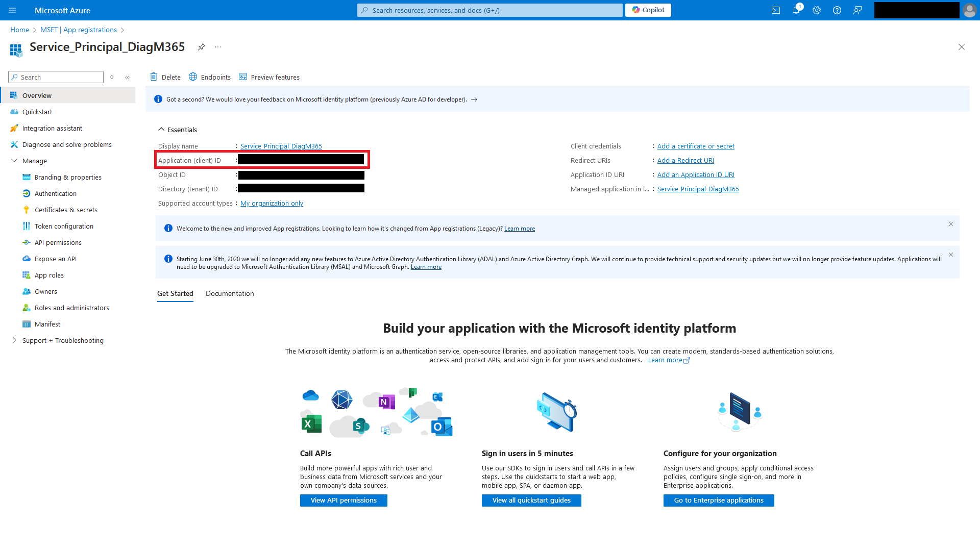
Task: Collapse the left navigation pane
Action: [x=127, y=78]
